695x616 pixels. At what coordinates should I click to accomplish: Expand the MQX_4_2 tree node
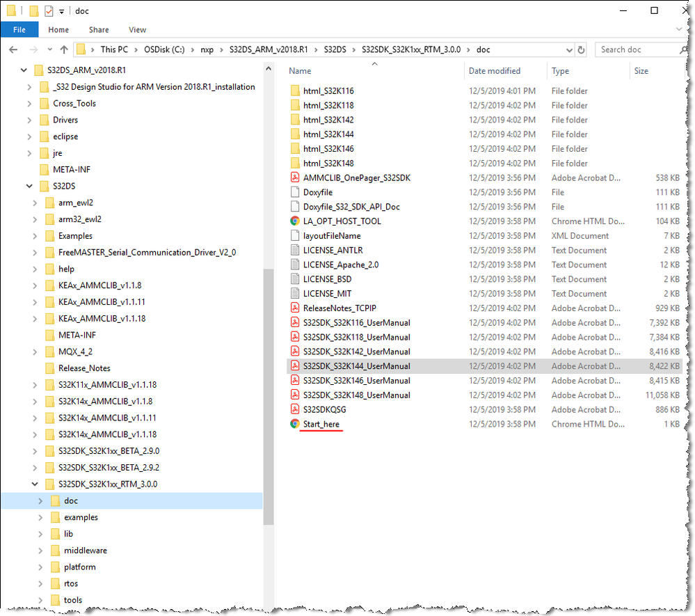click(x=35, y=352)
